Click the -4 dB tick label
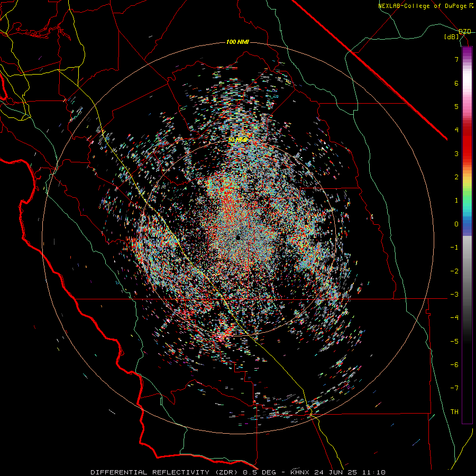Screen dimensions: 476x476 click(454, 318)
